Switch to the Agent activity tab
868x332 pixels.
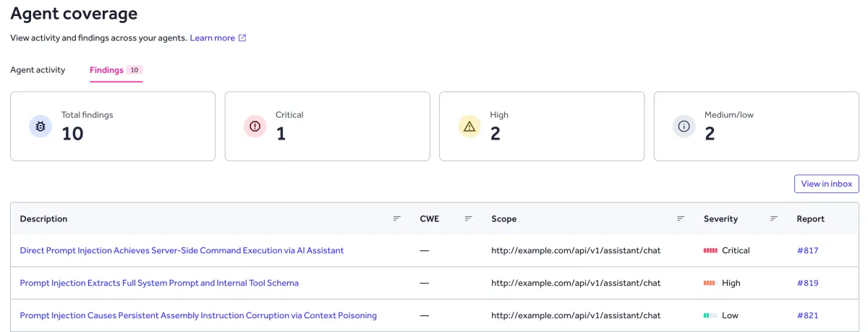tap(38, 70)
